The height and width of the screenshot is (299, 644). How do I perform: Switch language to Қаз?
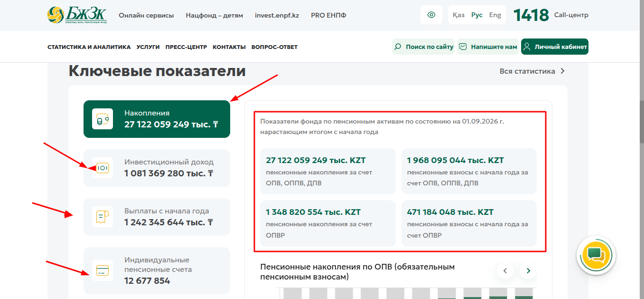pos(458,15)
